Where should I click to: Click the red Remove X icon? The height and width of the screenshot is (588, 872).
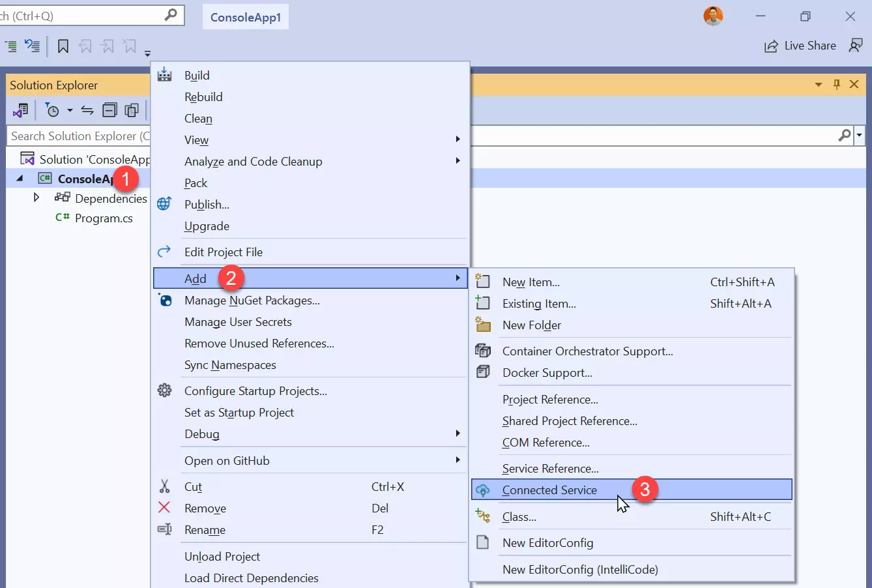(x=164, y=507)
